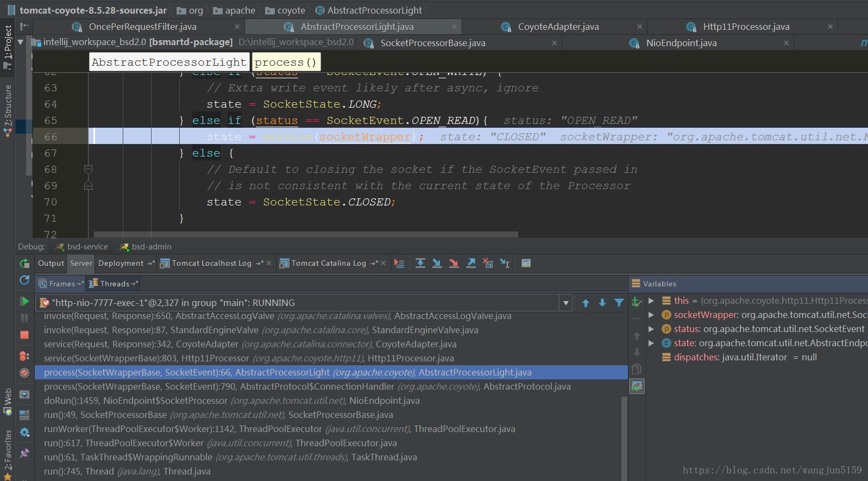Go to the previous frame with the up arrow
The width and height of the screenshot is (868, 481).
pos(586,303)
